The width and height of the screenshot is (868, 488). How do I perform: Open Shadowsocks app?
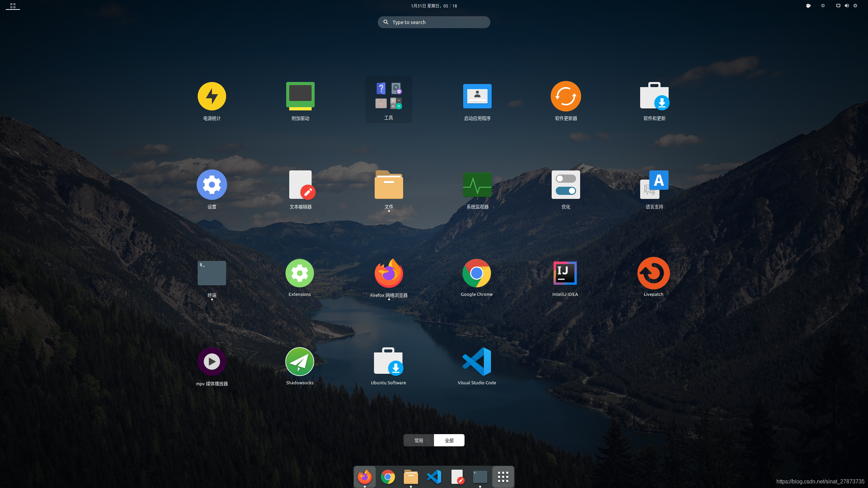(x=300, y=366)
